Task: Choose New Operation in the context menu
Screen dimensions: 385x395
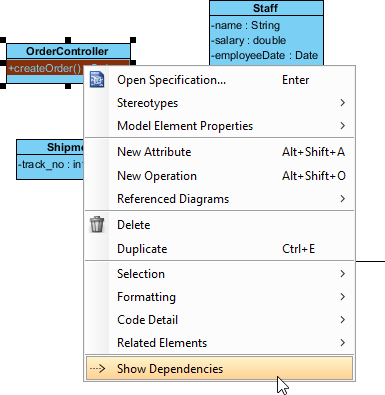Action: pos(219,176)
